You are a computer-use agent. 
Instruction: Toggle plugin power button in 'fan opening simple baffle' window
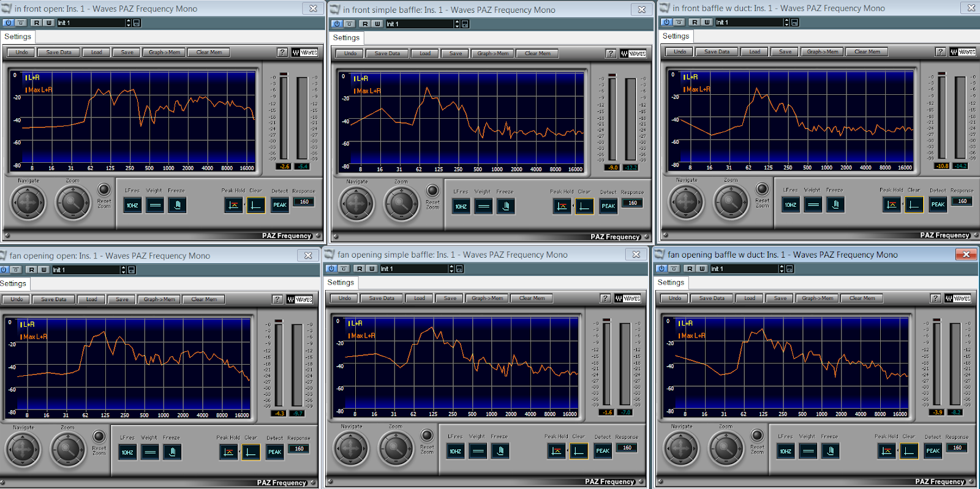331,269
